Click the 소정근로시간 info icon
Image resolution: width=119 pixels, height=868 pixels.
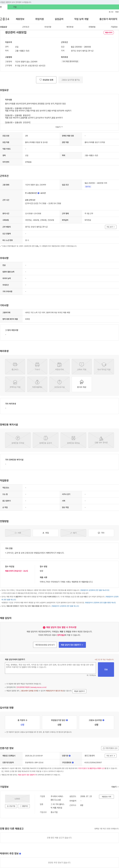[x=38, y=193]
